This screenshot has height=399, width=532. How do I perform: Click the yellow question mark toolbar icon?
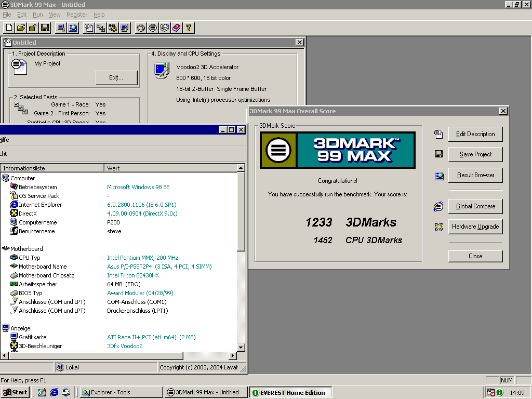point(188,28)
